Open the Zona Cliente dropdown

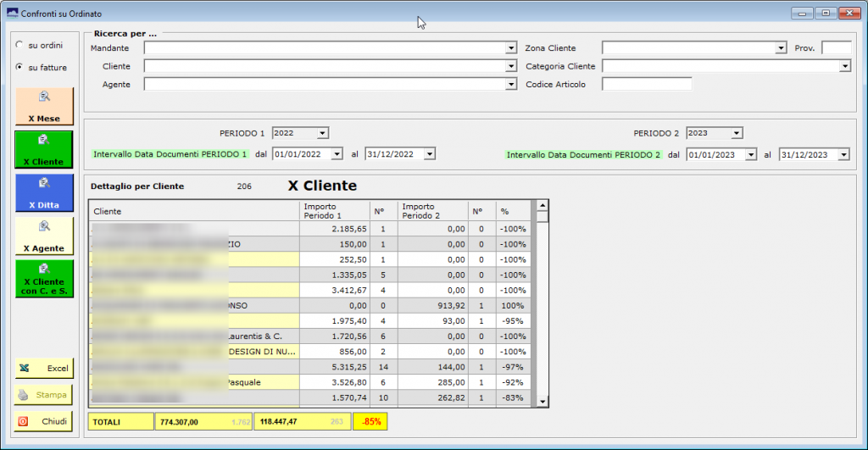[x=781, y=48]
